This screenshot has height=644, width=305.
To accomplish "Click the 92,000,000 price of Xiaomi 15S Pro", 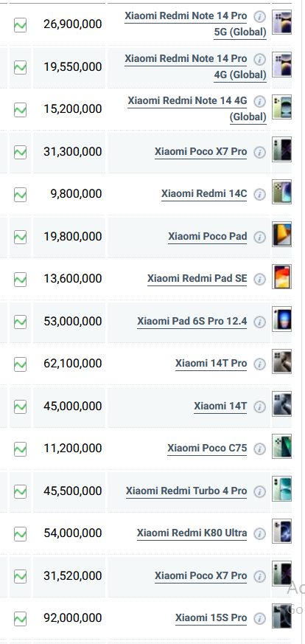I will click(72, 617).
